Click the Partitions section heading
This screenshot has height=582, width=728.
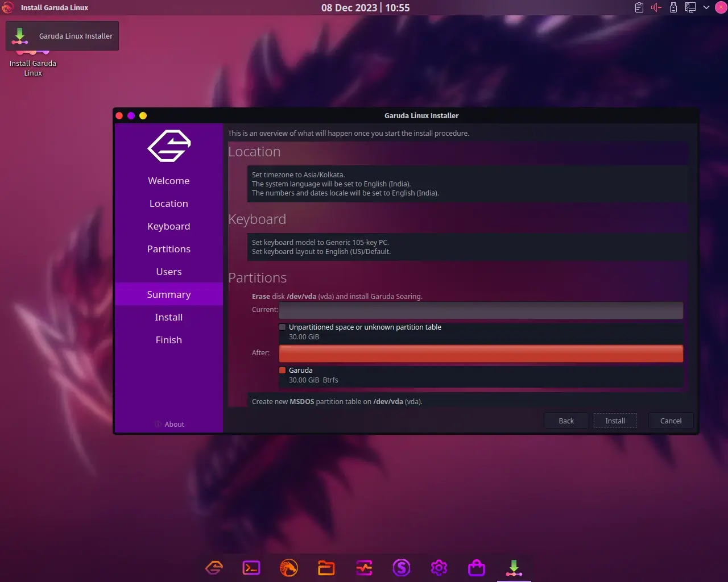coord(257,277)
